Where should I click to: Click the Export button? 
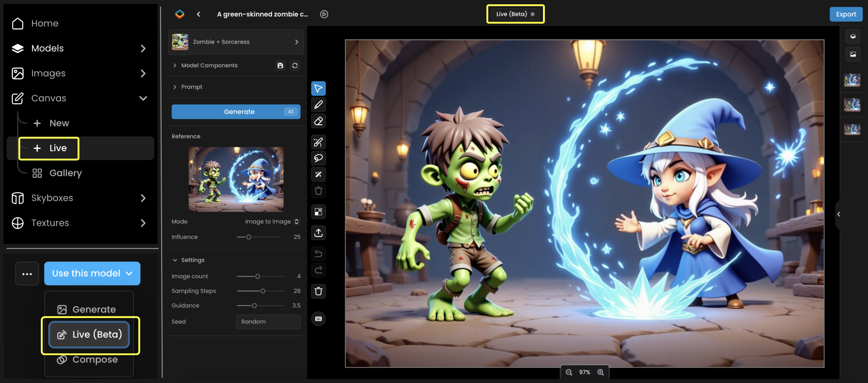[x=845, y=14]
